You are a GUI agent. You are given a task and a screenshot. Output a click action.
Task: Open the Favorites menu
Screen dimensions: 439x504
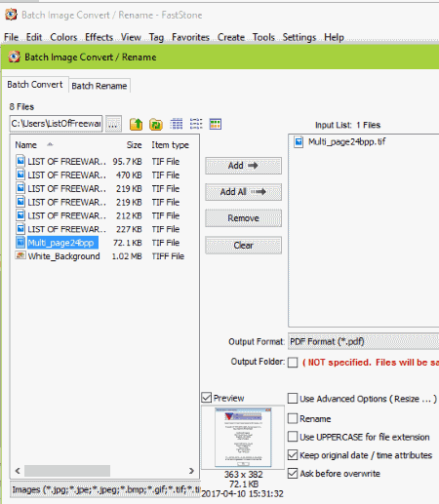(x=190, y=37)
